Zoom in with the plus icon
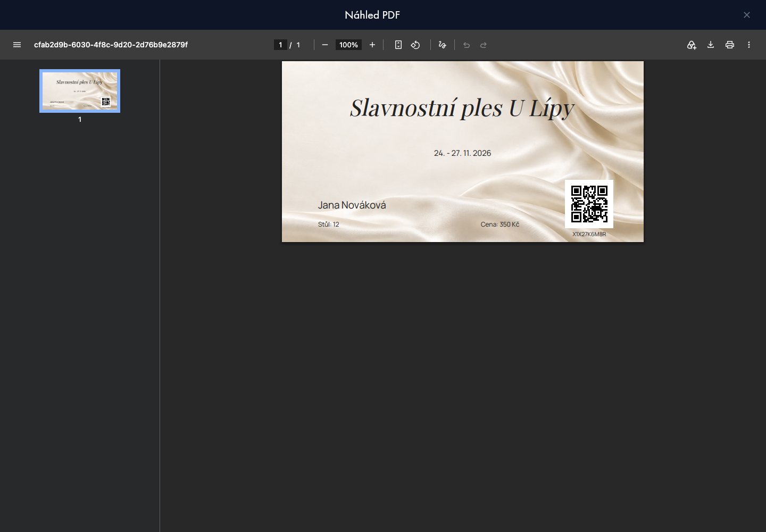 372,45
